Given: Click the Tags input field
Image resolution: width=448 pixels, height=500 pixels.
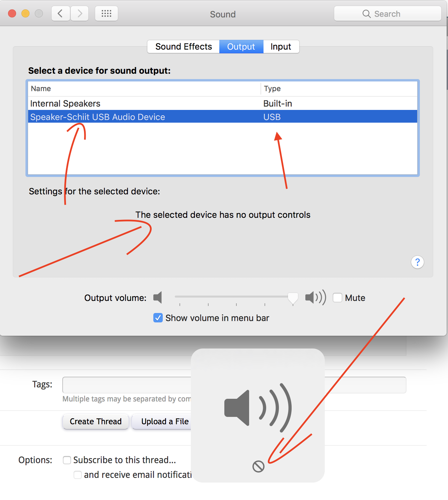Looking at the screenshot, I should click(127, 385).
